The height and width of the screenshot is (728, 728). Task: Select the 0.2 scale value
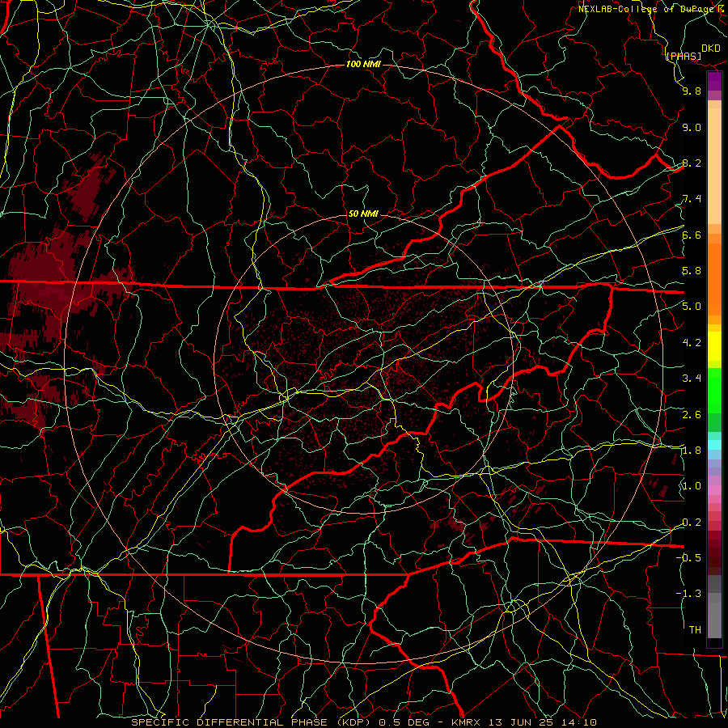[692, 523]
